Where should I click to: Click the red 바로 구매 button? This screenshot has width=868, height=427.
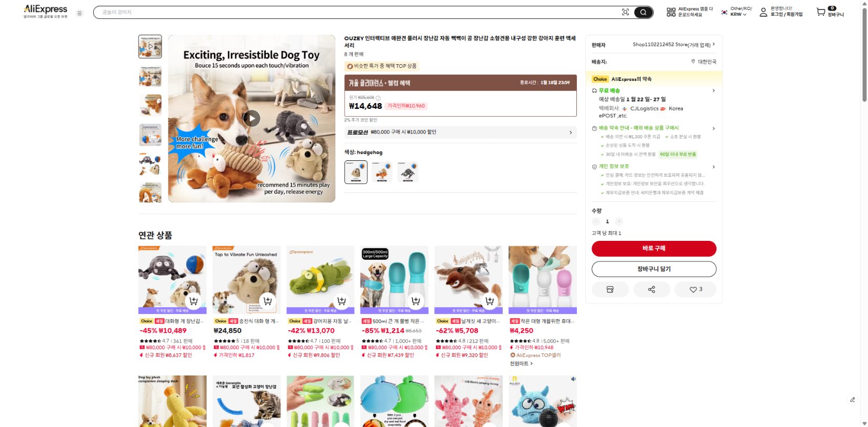(x=654, y=248)
